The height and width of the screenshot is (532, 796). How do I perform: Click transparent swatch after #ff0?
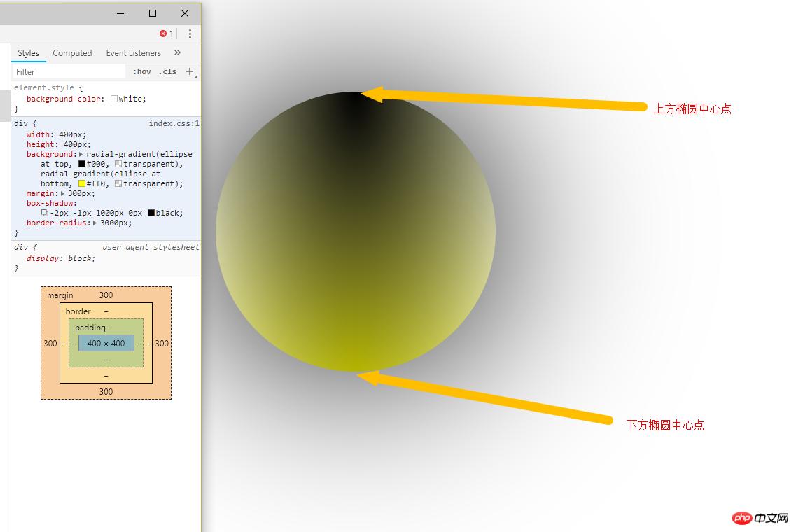[x=118, y=183]
